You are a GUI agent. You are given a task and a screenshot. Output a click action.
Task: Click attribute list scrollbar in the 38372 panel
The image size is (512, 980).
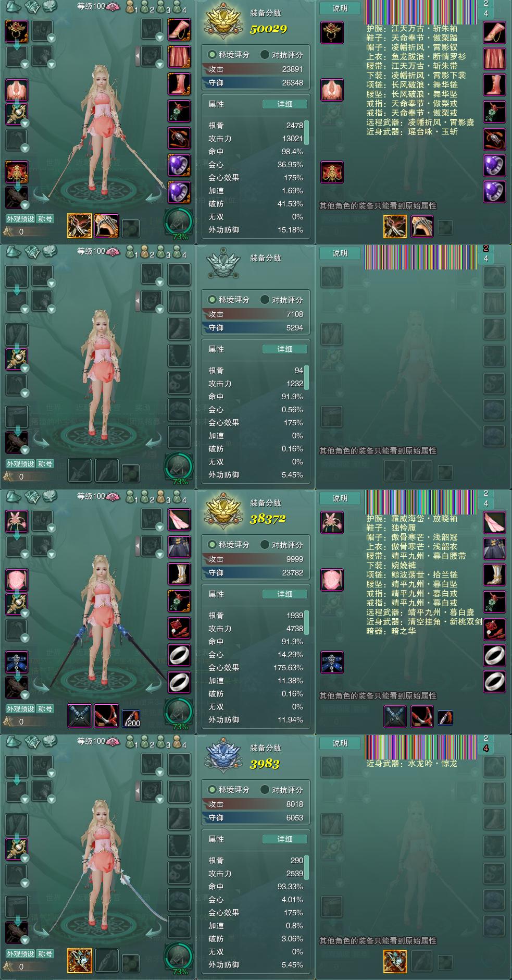pyautogui.click(x=307, y=622)
